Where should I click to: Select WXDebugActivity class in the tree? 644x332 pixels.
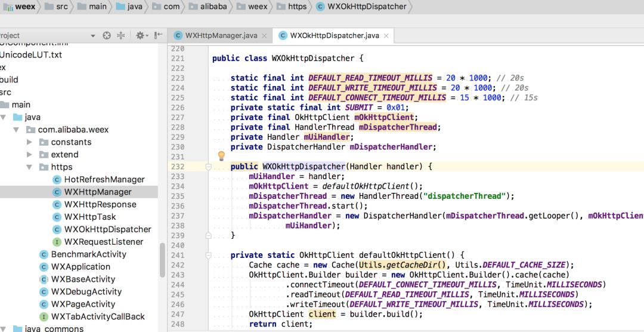(86, 291)
